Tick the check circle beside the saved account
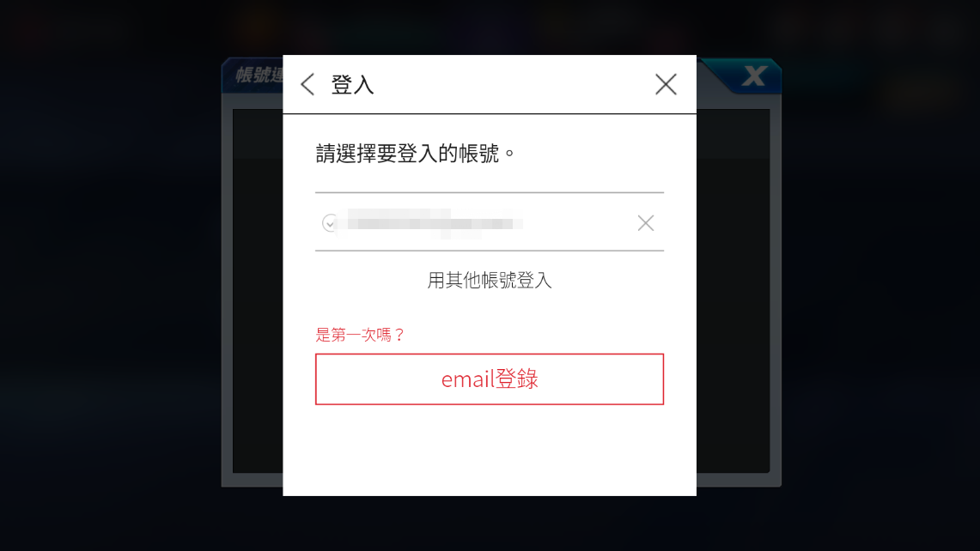The height and width of the screenshot is (551, 980). click(x=329, y=223)
